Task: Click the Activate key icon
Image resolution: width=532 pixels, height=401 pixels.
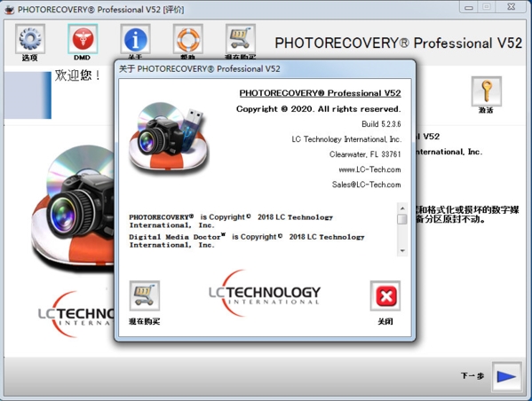Action: click(486, 91)
